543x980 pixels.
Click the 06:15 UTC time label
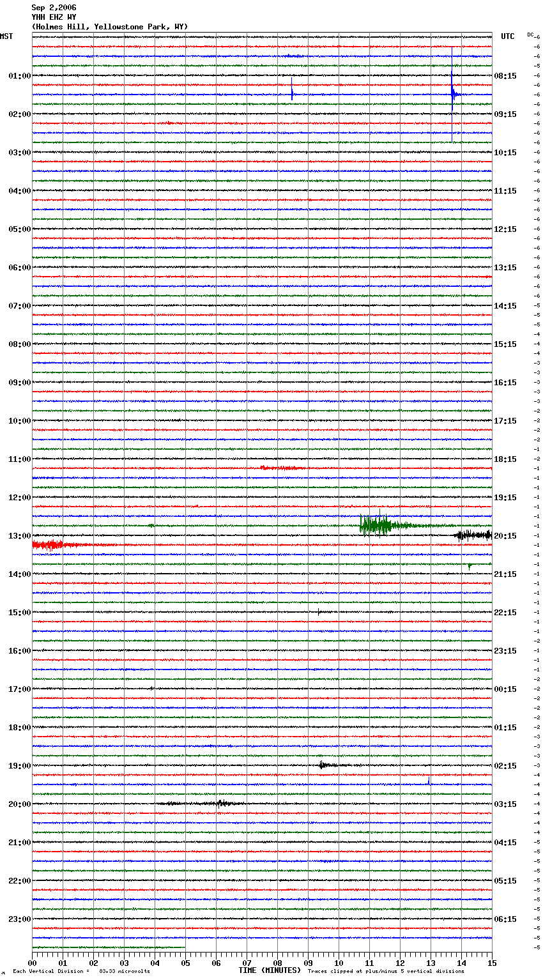[x=505, y=919]
